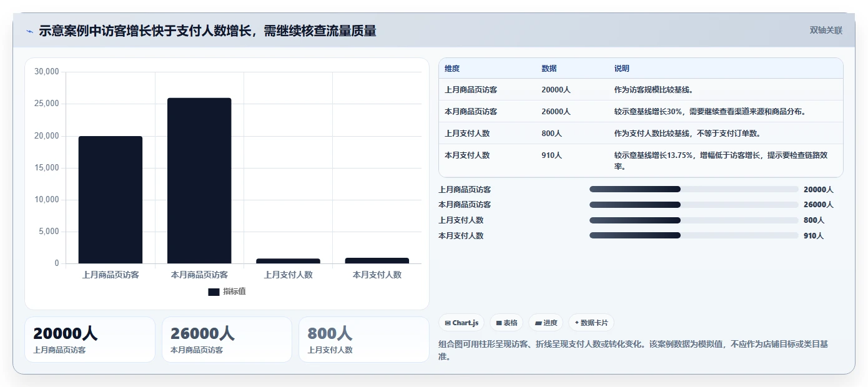The height and width of the screenshot is (387, 868).
Task: Select the small 本月支付人数 bar in the chart
Action: (x=377, y=260)
